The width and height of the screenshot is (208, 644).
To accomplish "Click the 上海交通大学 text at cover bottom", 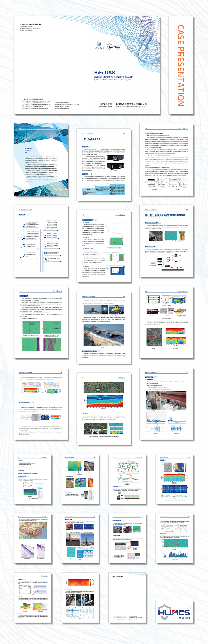I will click(106, 104).
